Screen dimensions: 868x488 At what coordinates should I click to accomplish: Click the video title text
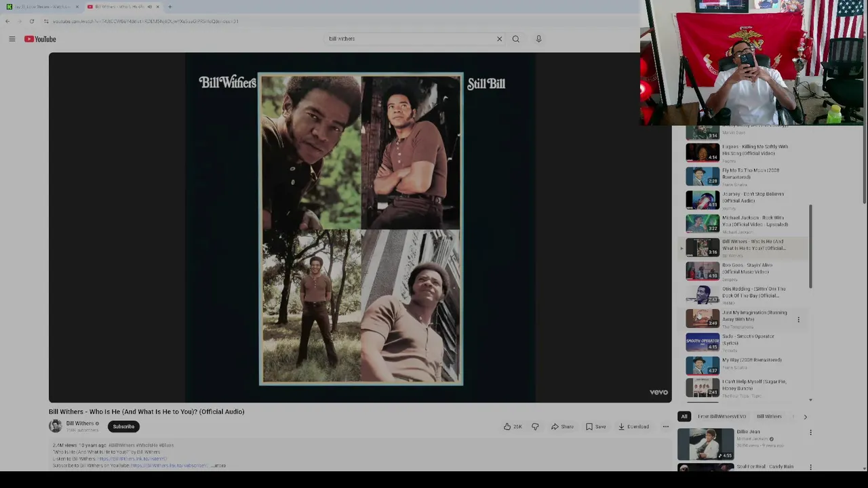pos(146,411)
